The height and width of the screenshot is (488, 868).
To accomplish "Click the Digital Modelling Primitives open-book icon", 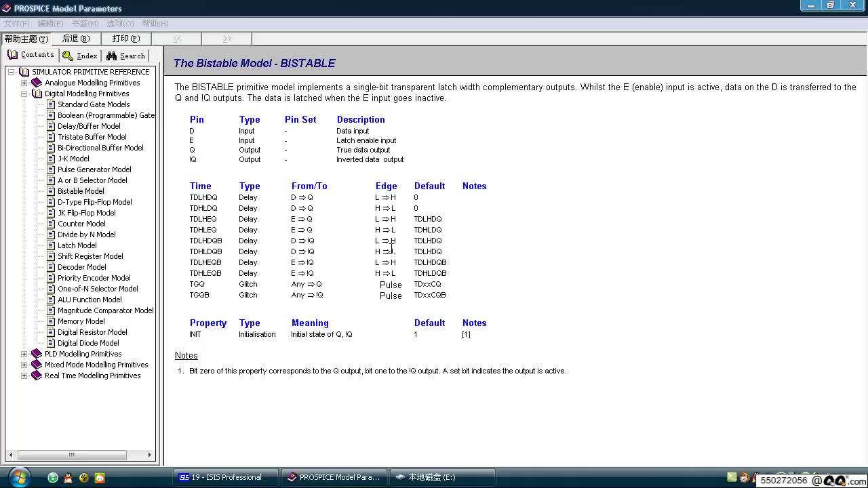I will pyautogui.click(x=37, y=94).
